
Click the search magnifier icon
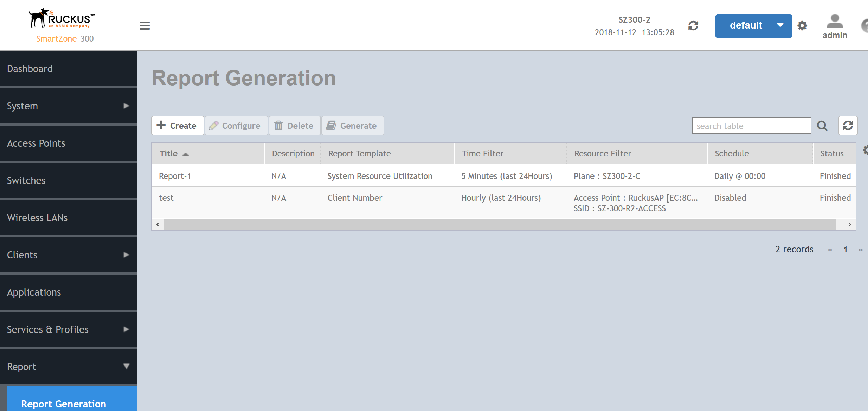[x=822, y=126]
